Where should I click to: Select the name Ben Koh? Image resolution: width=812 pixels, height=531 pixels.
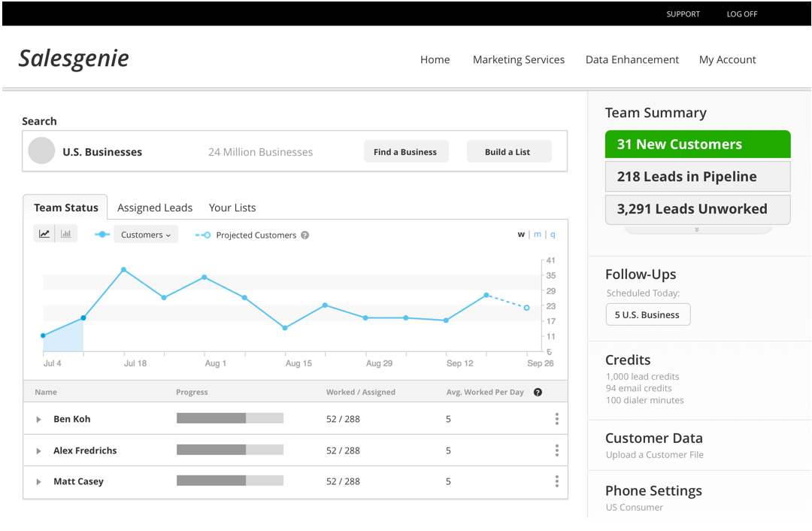(72, 419)
